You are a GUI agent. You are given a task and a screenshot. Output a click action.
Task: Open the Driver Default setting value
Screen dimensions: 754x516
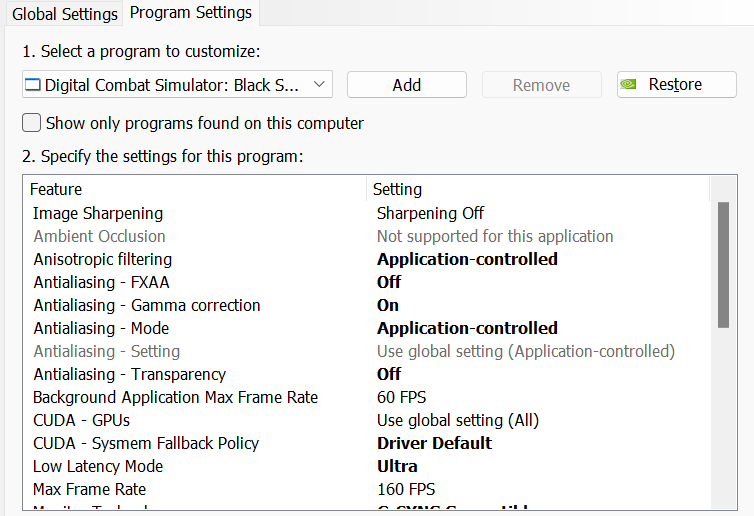[434, 443]
